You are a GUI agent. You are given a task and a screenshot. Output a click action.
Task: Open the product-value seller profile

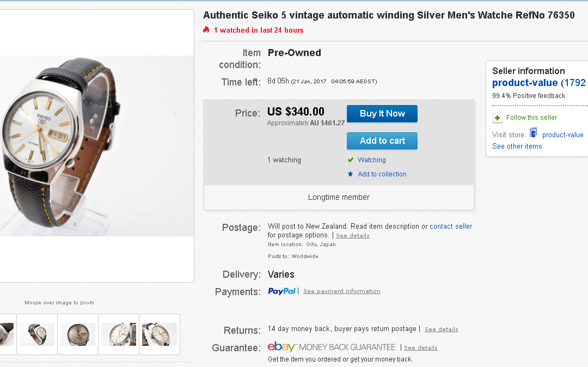[524, 83]
